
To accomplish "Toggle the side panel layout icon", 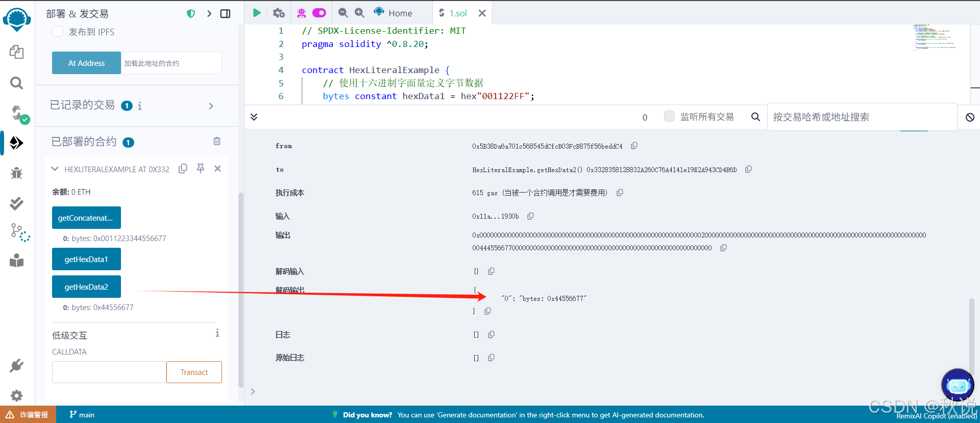I will (x=225, y=14).
